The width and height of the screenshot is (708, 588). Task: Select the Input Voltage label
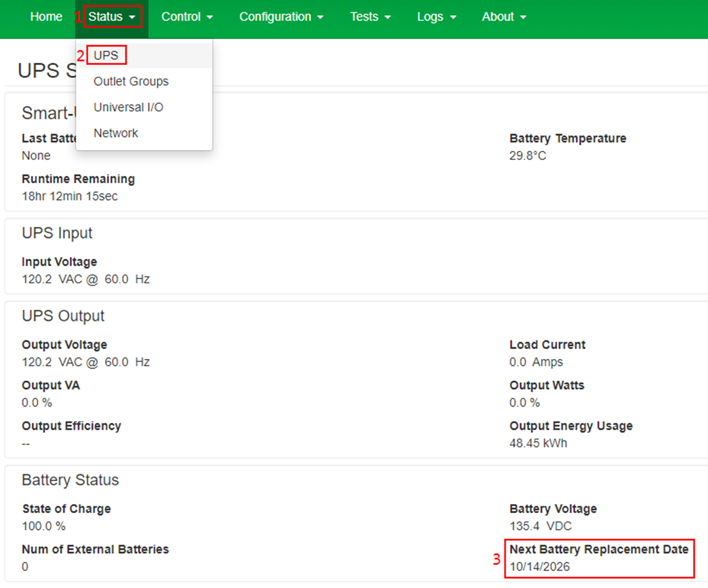(x=60, y=262)
